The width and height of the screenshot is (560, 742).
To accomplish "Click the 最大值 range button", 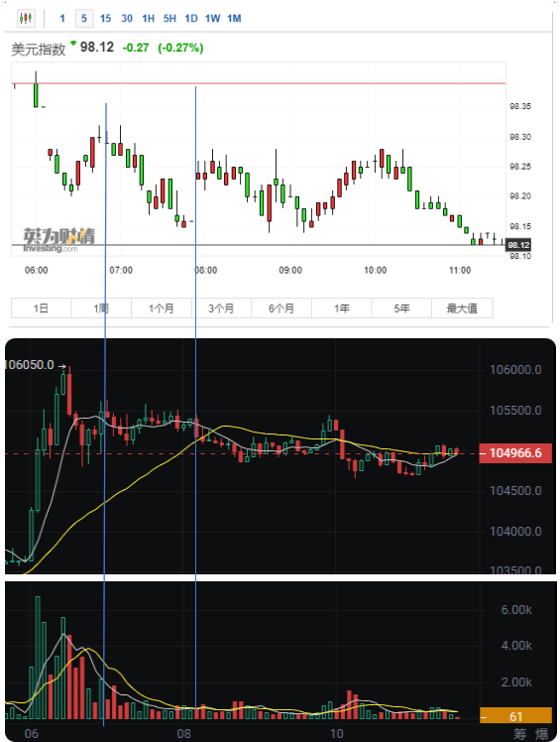I will (x=462, y=309).
